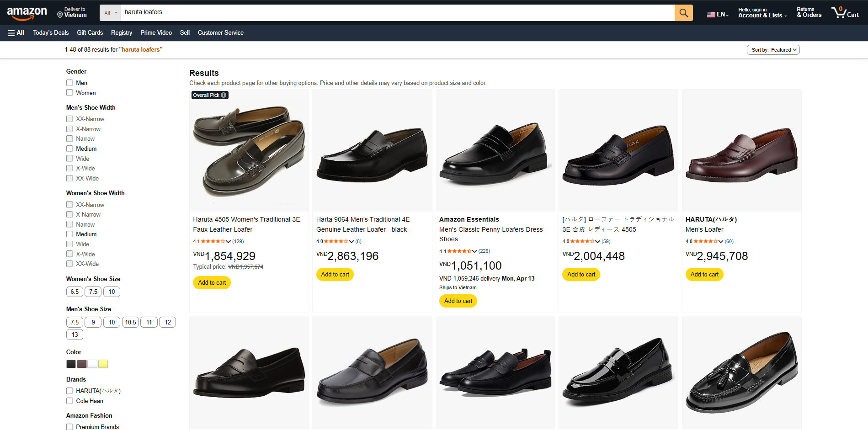Enable the Women gender filter

(69, 93)
